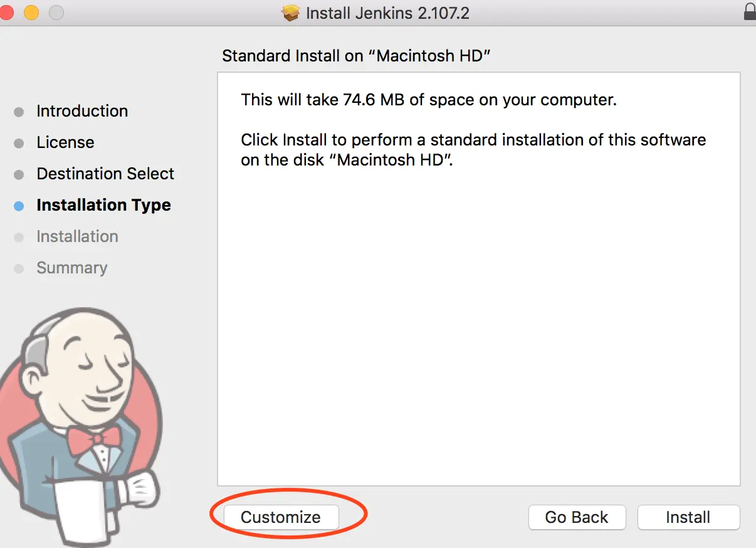
Task: Close the installer with the red button
Action: (6, 12)
